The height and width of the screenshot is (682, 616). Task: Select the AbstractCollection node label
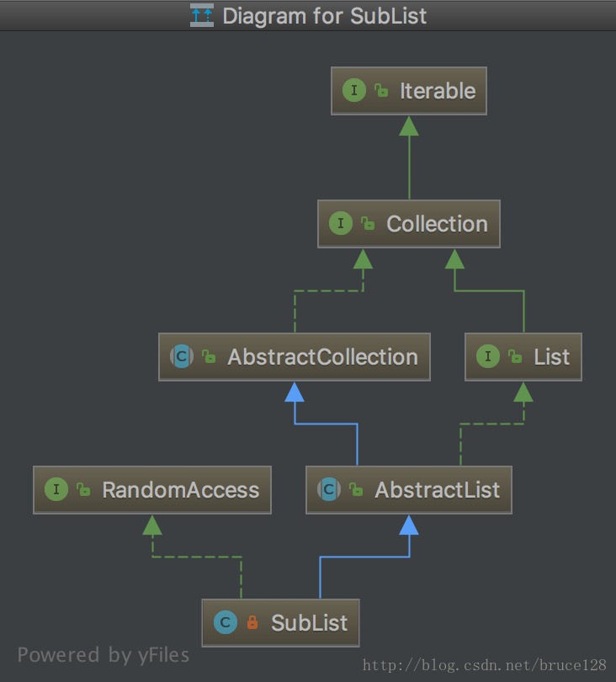tap(323, 357)
